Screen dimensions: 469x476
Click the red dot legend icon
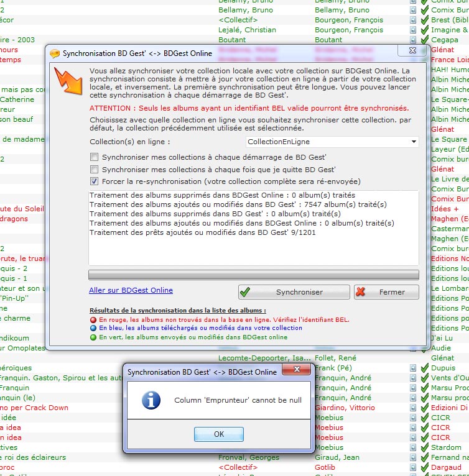point(93,319)
